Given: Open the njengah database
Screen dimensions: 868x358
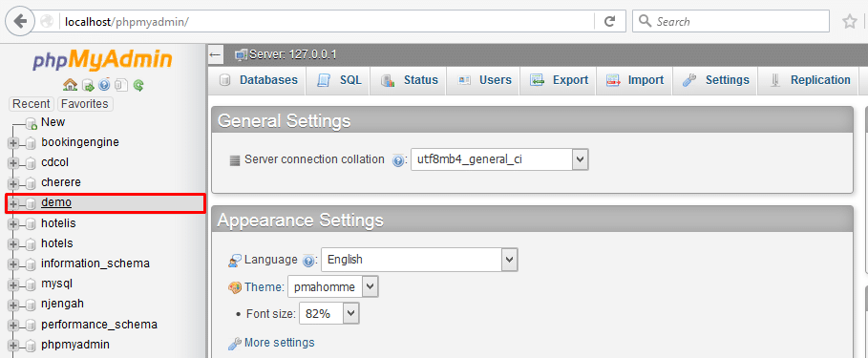Looking at the screenshot, I should coord(63,304).
